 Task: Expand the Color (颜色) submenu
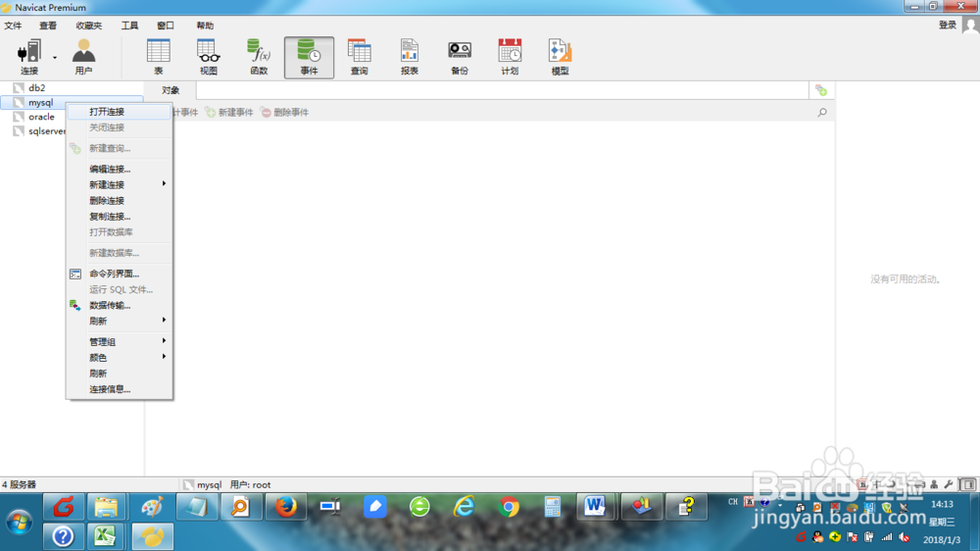[119, 358]
